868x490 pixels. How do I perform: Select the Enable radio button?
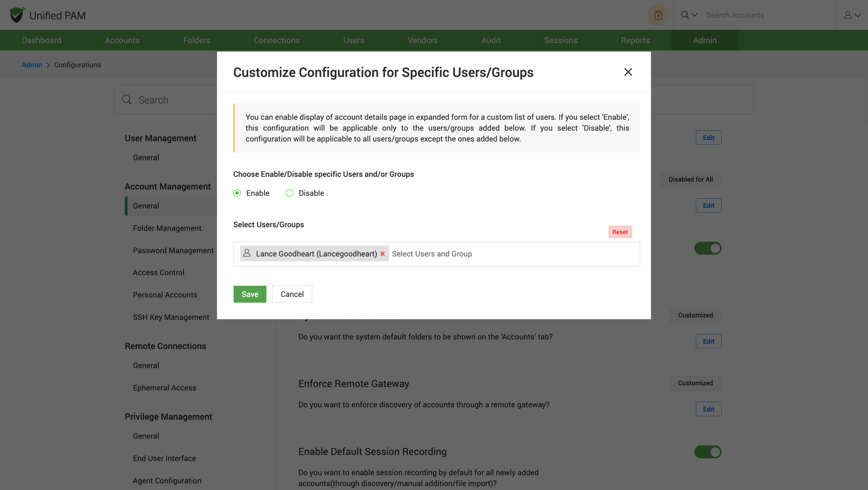point(237,193)
